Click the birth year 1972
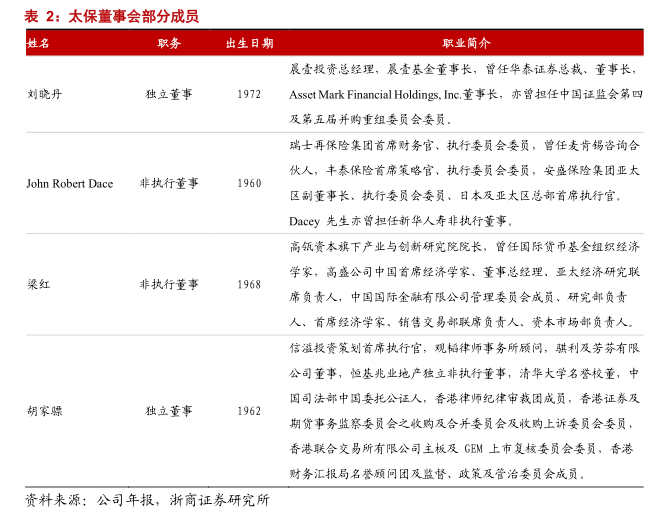661x514 pixels. click(x=249, y=94)
